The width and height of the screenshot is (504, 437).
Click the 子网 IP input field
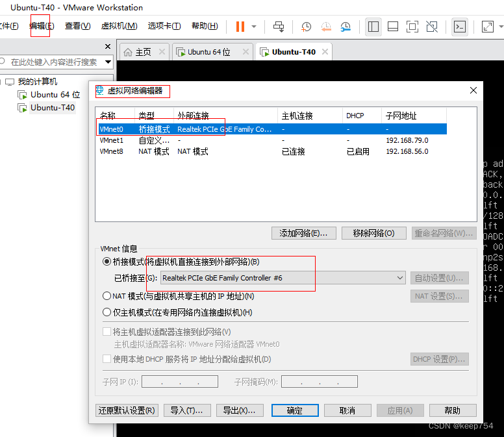coord(180,382)
